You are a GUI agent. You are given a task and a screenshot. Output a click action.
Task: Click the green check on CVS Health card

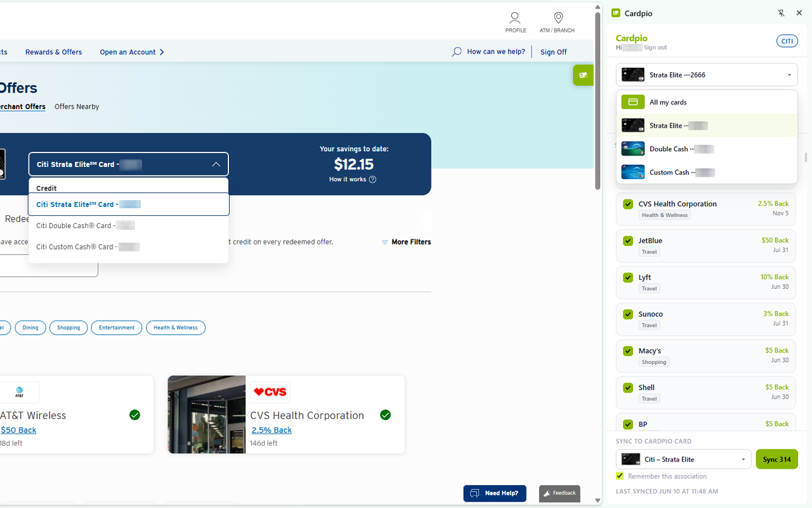(x=385, y=415)
